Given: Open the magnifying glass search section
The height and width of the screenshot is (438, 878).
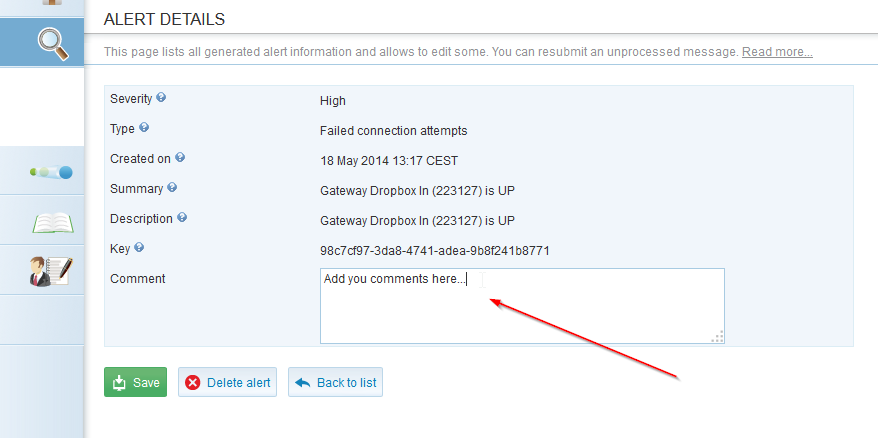Looking at the screenshot, I should coord(50,41).
